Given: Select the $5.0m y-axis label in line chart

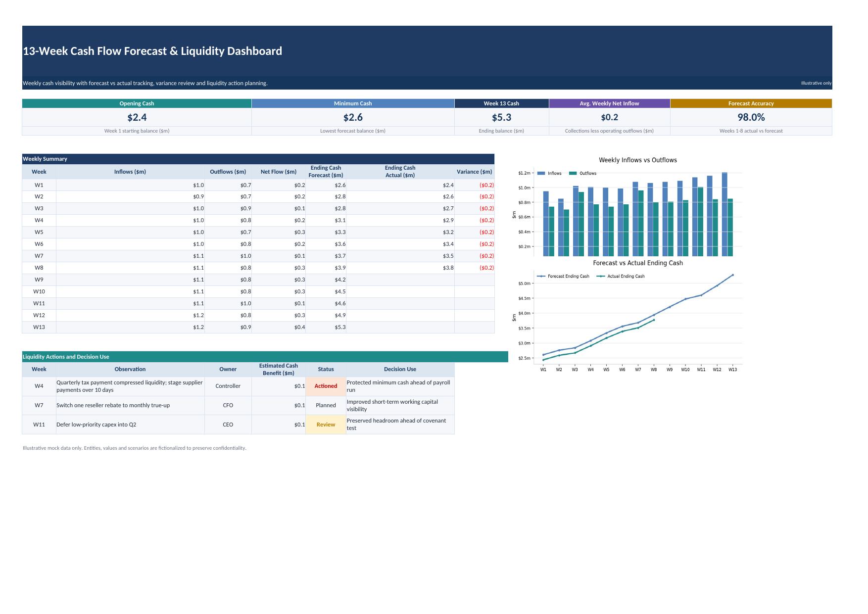Looking at the screenshot, I should coord(524,284).
